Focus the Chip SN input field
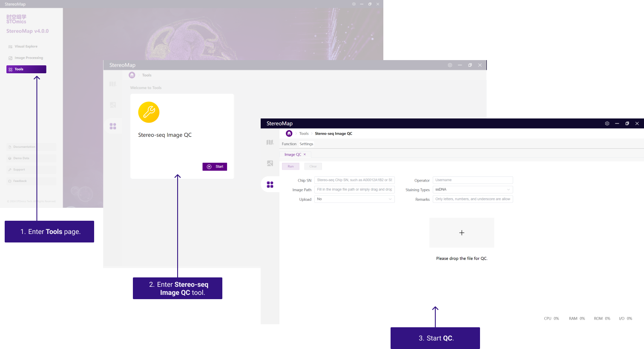Image resolution: width=644 pixels, height=349 pixels. point(354,180)
